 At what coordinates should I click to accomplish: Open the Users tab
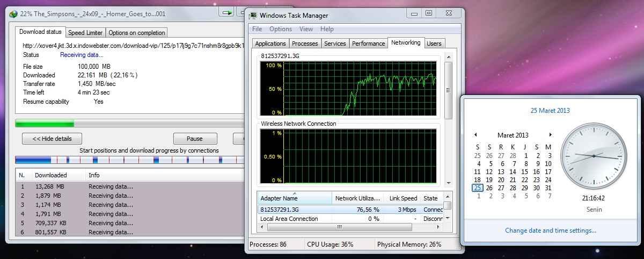(434, 44)
